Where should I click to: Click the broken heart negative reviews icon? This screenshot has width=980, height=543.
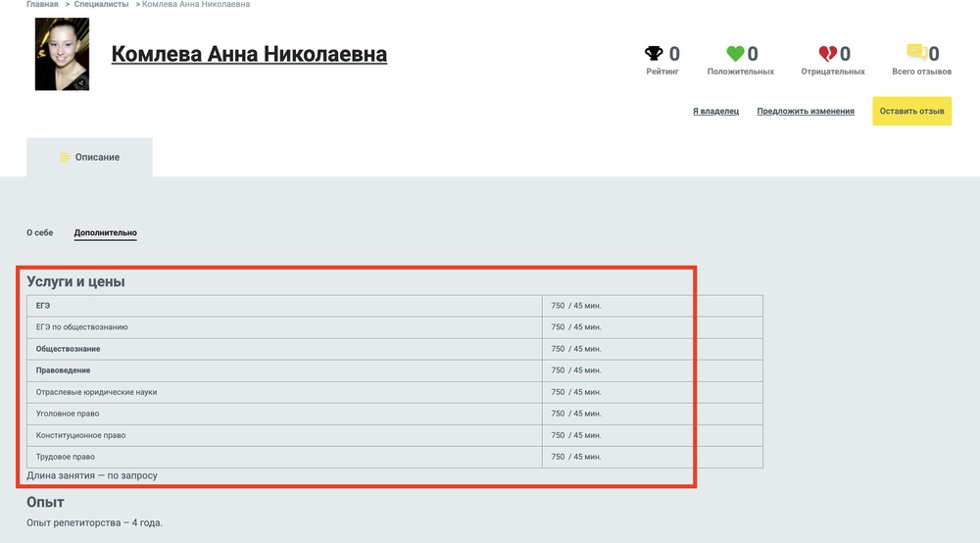click(x=828, y=54)
